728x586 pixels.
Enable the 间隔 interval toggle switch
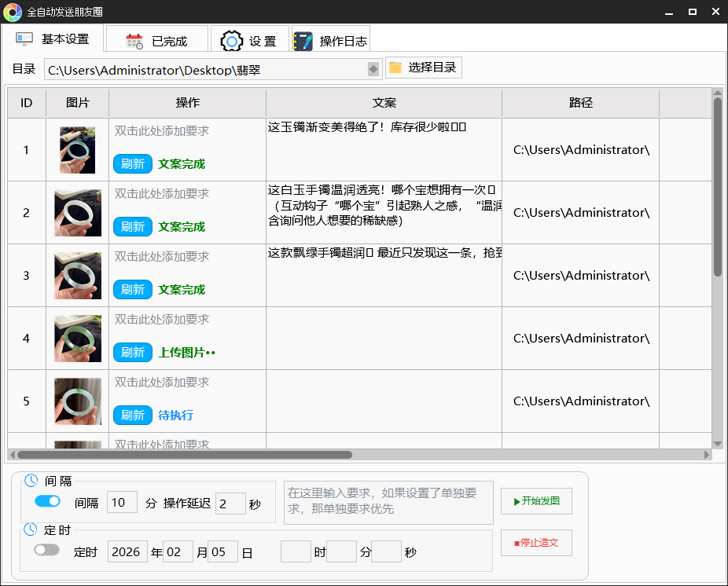[47, 500]
